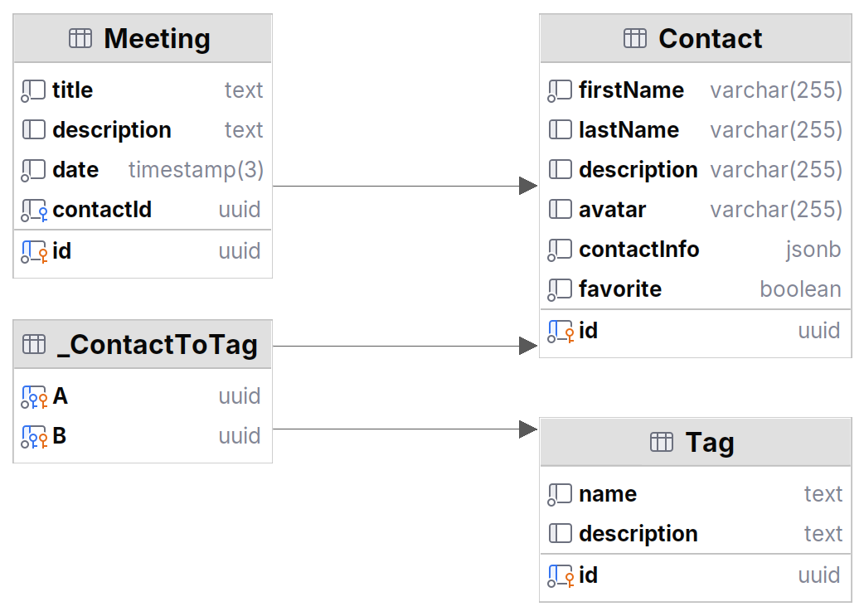Select the Contact table title

[x=710, y=38]
